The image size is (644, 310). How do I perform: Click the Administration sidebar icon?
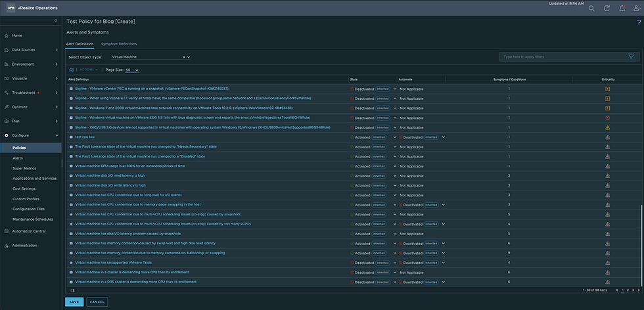point(6,246)
